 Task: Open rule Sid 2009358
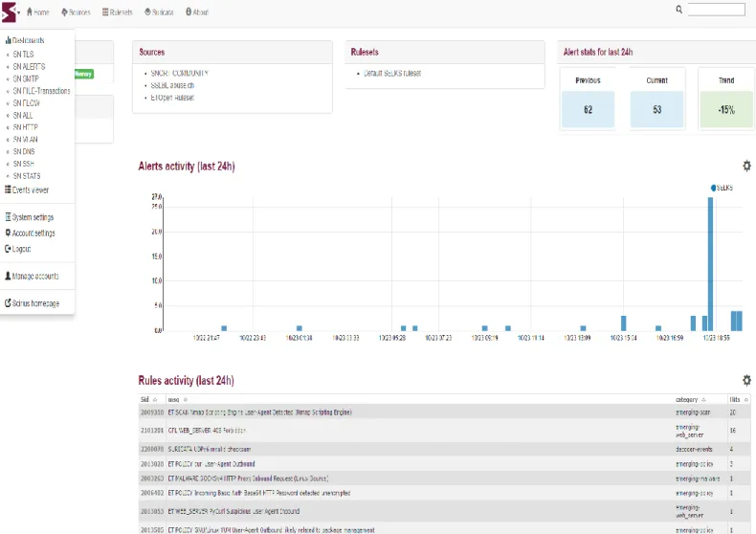(x=152, y=412)
